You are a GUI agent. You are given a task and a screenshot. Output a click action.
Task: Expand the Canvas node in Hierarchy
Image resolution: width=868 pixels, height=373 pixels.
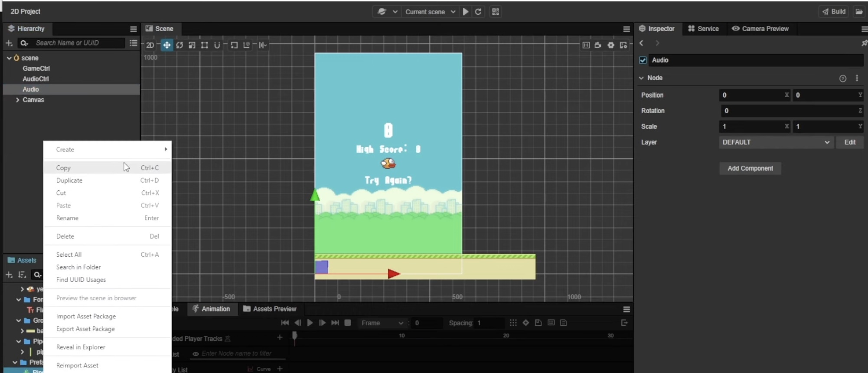coord(17,100)
